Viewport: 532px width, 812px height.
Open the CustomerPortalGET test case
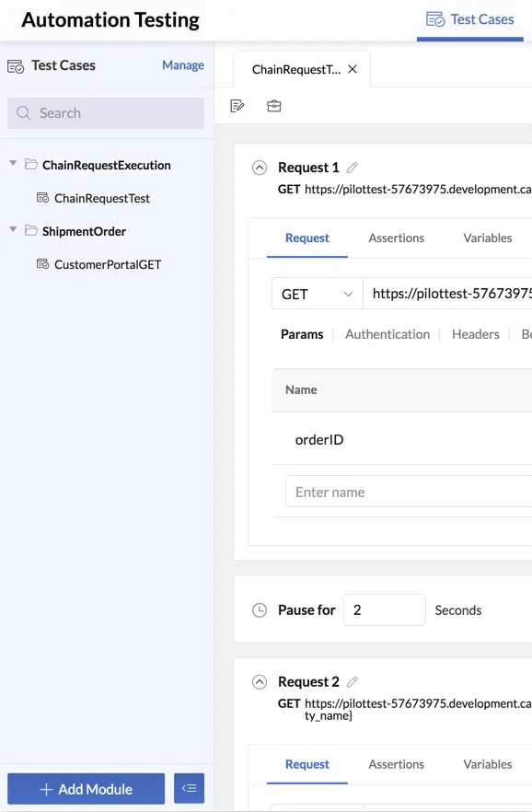[108, 264]
